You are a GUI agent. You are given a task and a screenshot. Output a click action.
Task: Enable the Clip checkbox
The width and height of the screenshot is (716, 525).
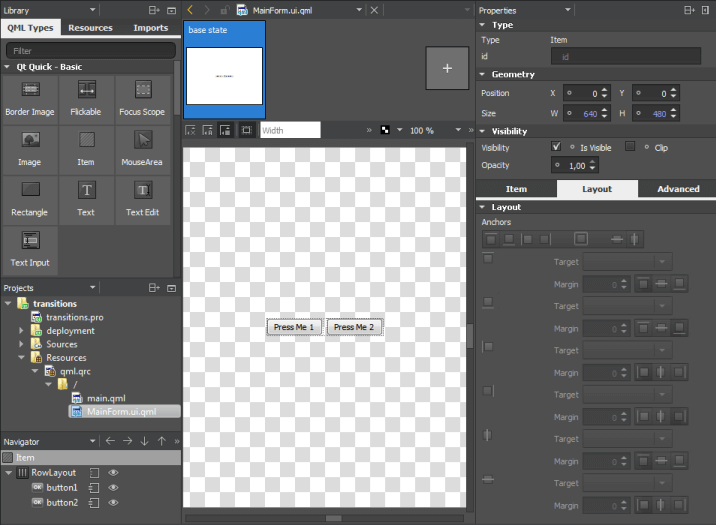coord(630,146)
